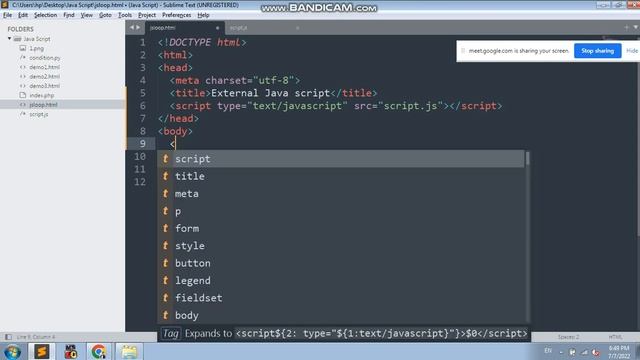
Task: Change Spaces: 2 indentation setting
Action: tap(568, 337)
